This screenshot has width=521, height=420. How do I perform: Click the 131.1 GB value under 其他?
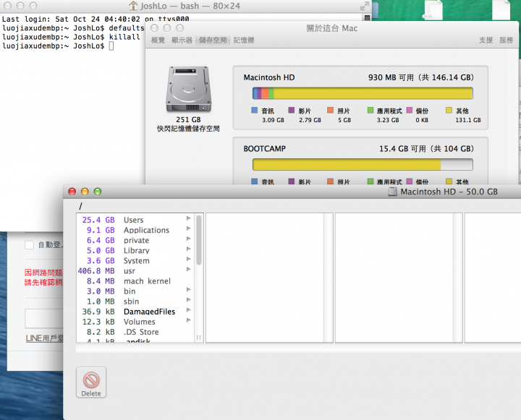coord(468,120)
